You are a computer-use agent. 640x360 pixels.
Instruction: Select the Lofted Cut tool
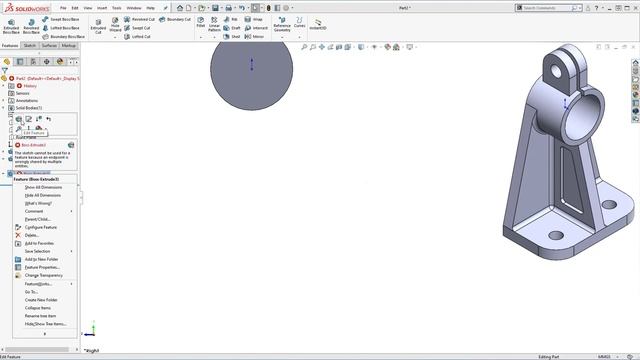(137, 36)
